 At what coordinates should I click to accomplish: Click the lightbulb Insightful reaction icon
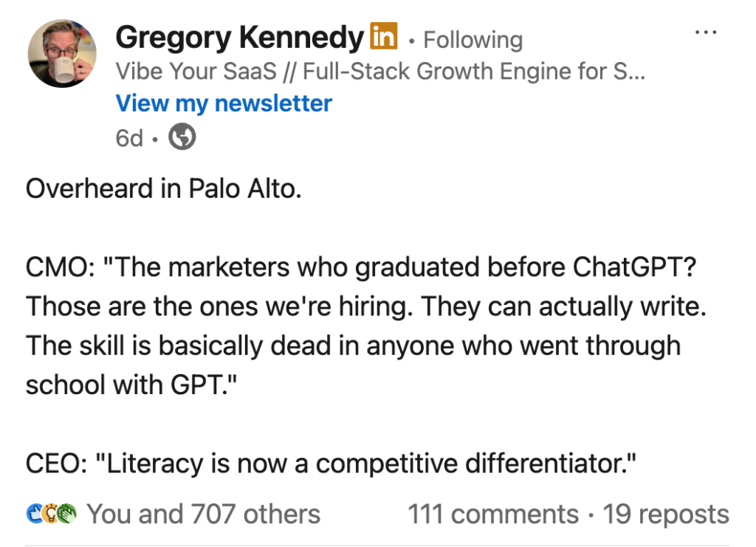tap(50, 514)
